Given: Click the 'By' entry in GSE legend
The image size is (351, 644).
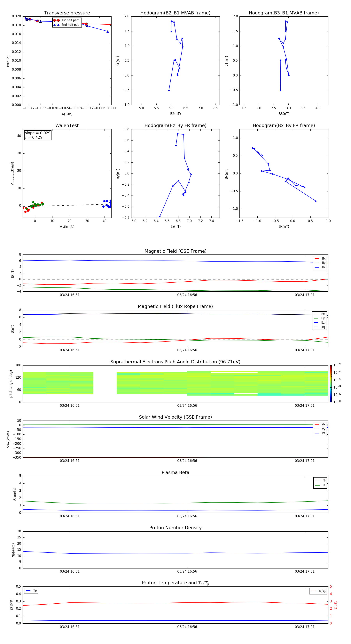Looking at the screenshot, I should (320, 263).
